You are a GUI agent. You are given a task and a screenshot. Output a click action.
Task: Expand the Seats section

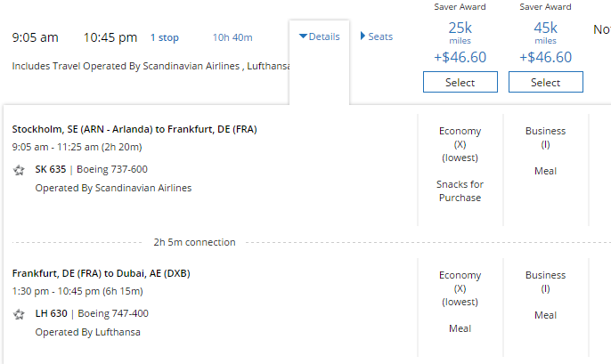376,36
